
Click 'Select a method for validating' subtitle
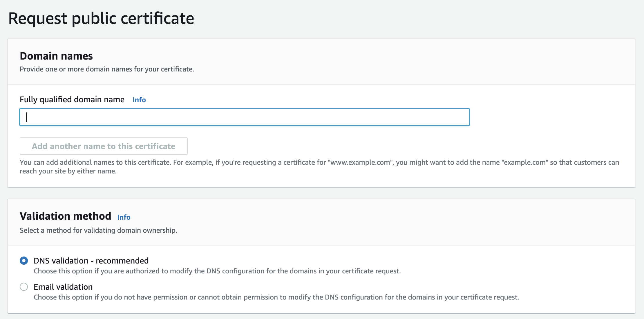coord(98,230)
